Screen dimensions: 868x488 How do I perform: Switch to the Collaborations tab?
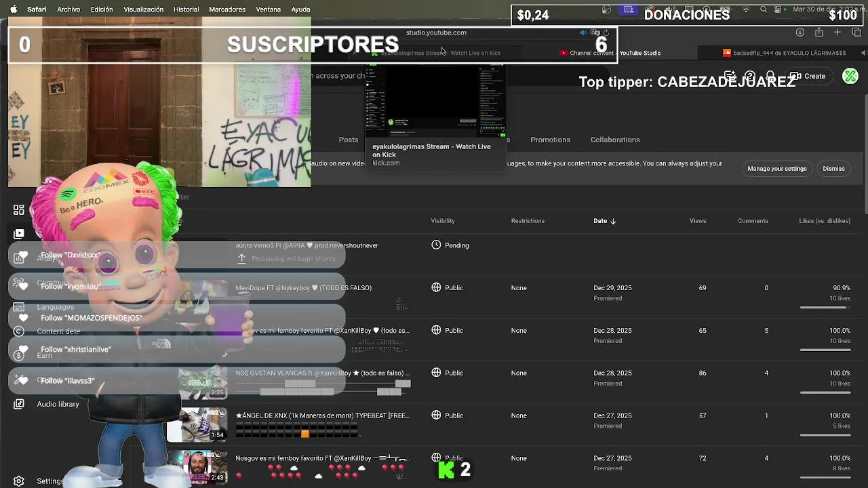(x=615, y=140)
